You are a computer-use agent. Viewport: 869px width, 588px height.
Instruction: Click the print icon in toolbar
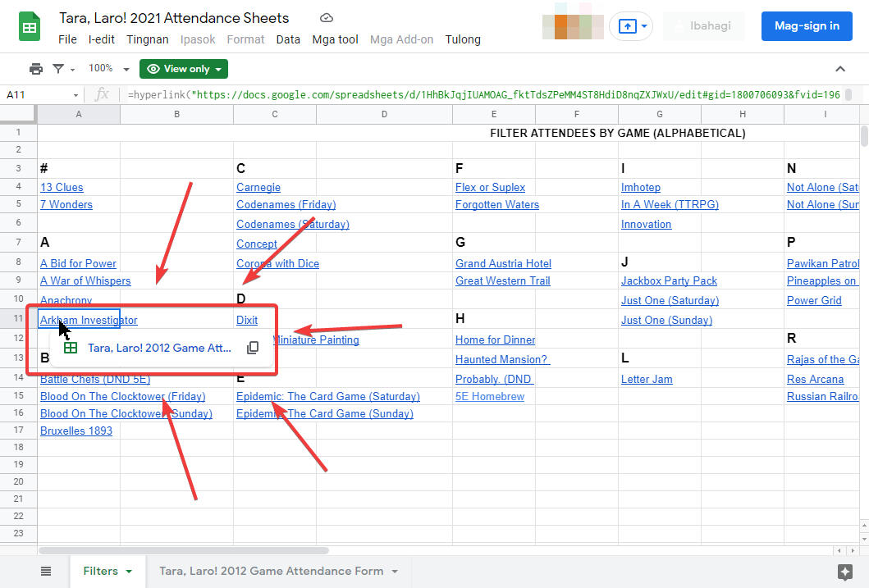[36, 69]
